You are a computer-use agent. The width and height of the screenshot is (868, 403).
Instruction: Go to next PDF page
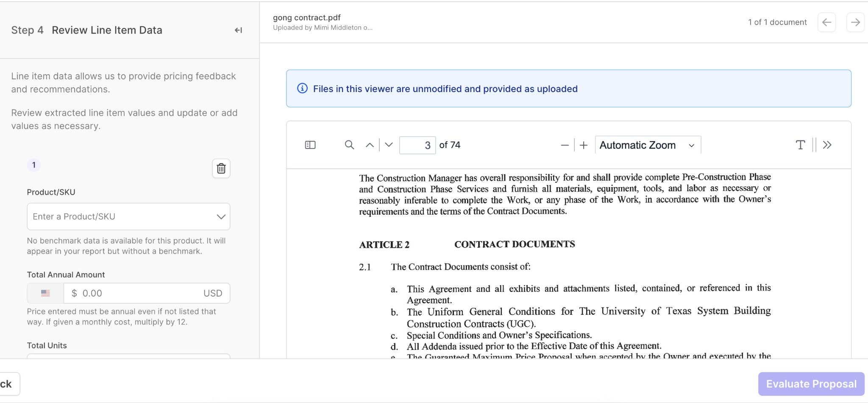(x=389, y=145)
